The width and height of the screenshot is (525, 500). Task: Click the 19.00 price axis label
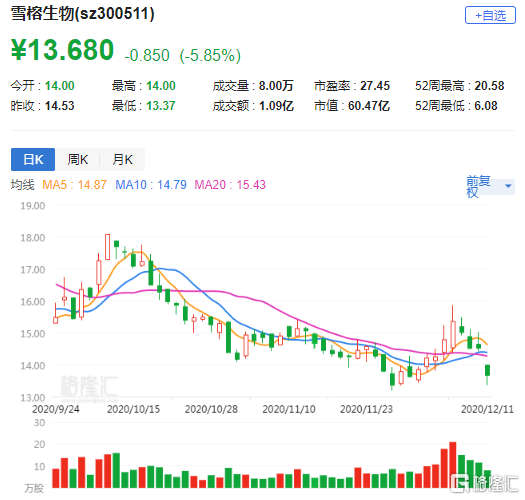pyautogui.click(x=32, y=206)
